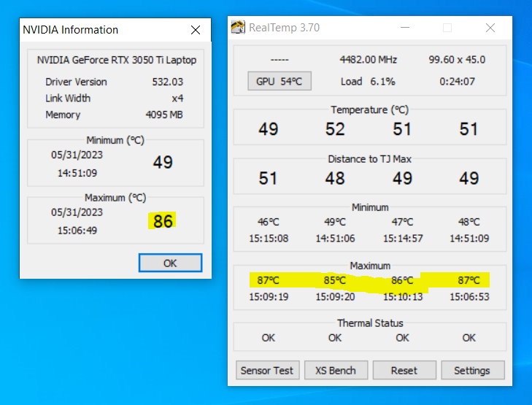
Task: Click the maximum time 15:09:19
Action: coord(269,297)
